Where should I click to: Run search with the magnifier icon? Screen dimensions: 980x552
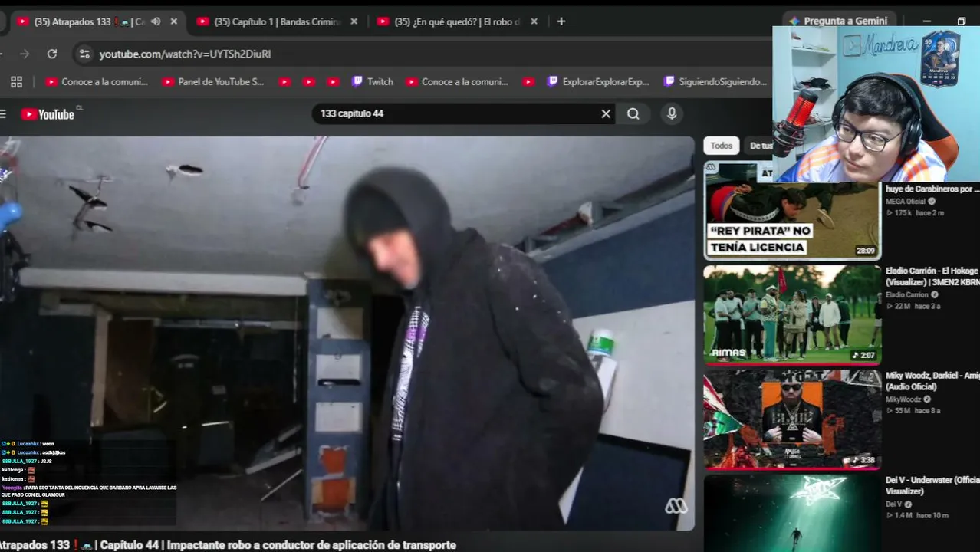[x=633, y=113]
